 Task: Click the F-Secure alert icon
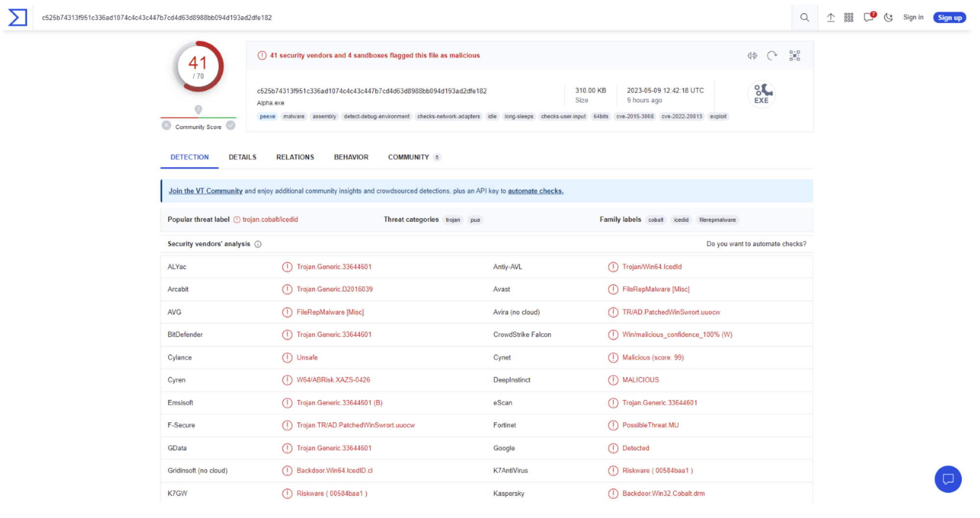[x=287, y=425]
